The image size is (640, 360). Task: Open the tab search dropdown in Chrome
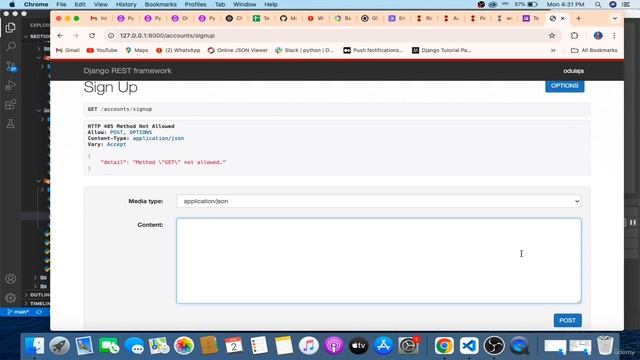(x=615, y=18)
